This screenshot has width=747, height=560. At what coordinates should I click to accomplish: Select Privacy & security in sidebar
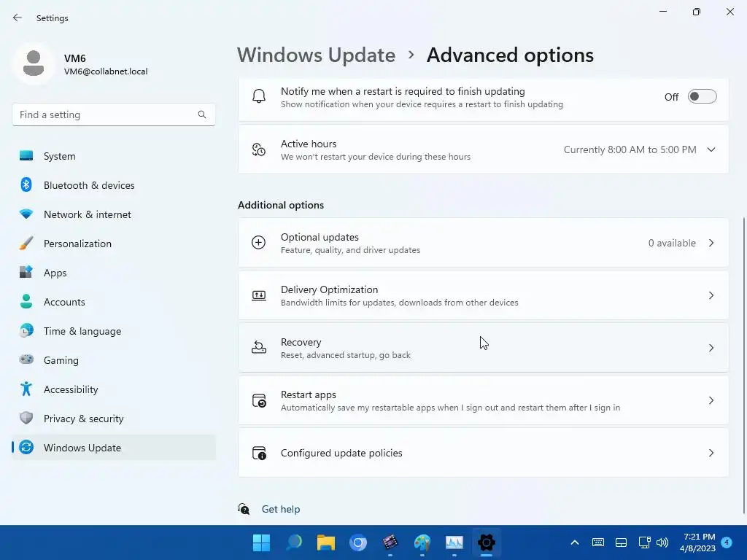click(x=114, y=419)
